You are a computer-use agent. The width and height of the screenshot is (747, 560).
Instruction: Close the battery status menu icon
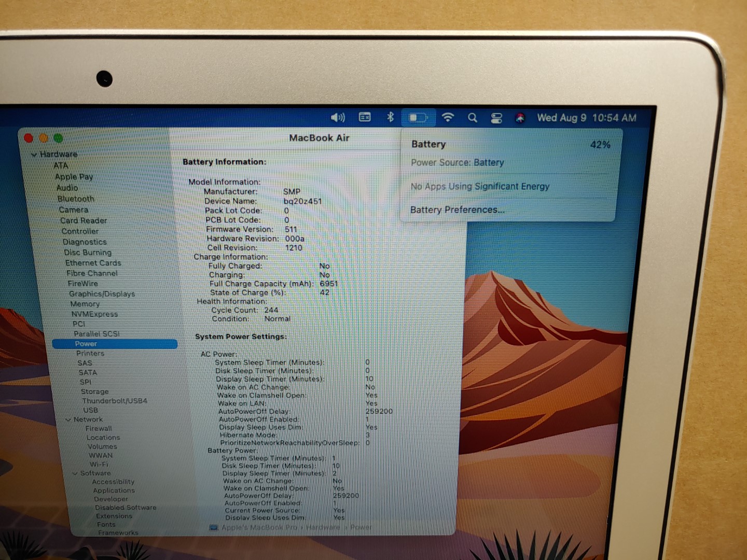418,118
